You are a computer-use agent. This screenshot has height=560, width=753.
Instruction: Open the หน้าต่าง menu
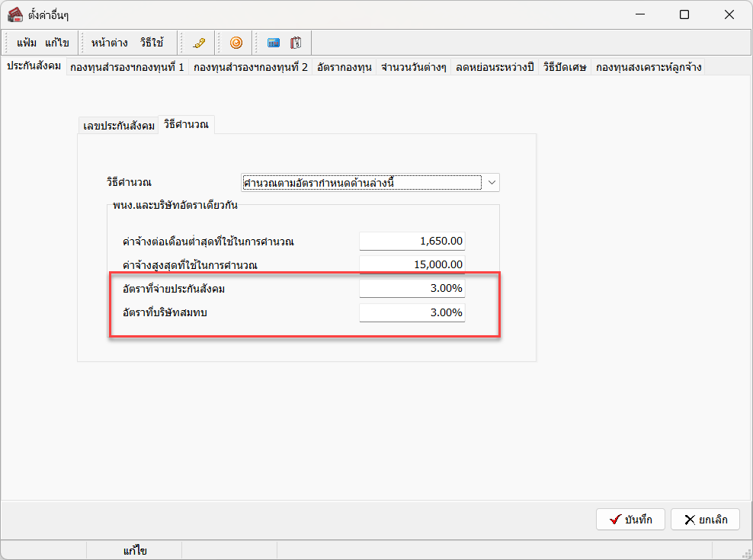click(109, 43)
